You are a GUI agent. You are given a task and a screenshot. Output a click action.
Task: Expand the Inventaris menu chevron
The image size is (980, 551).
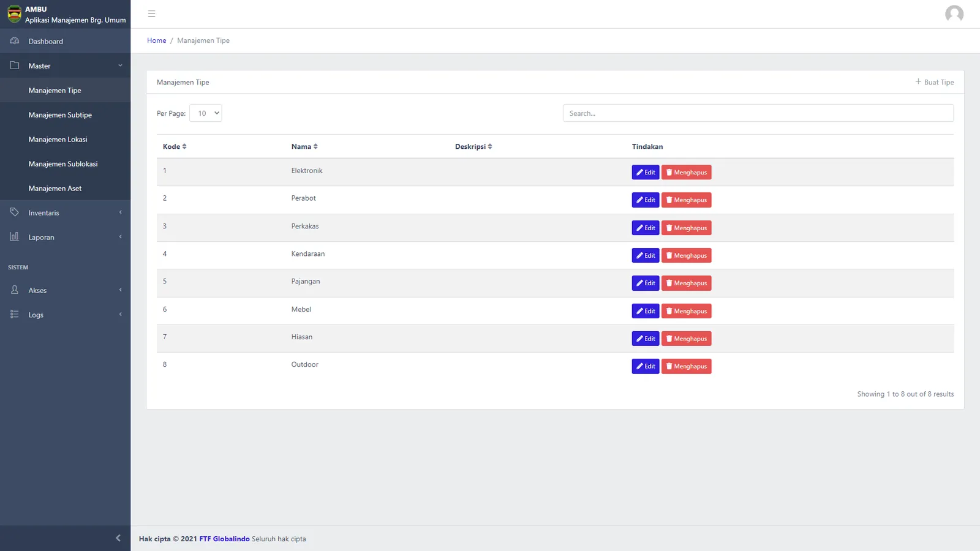[120, 212]
